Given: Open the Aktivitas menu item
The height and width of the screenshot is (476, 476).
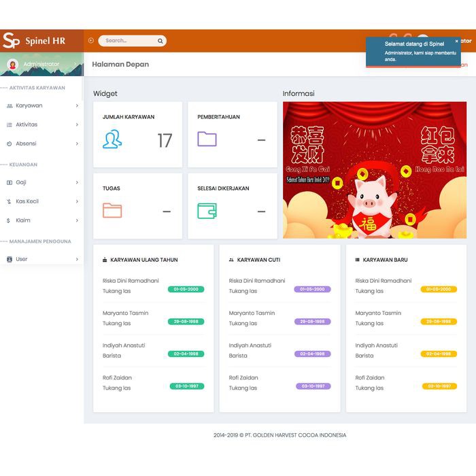Looking at the screenshot, I should click(x=27, y=124).
